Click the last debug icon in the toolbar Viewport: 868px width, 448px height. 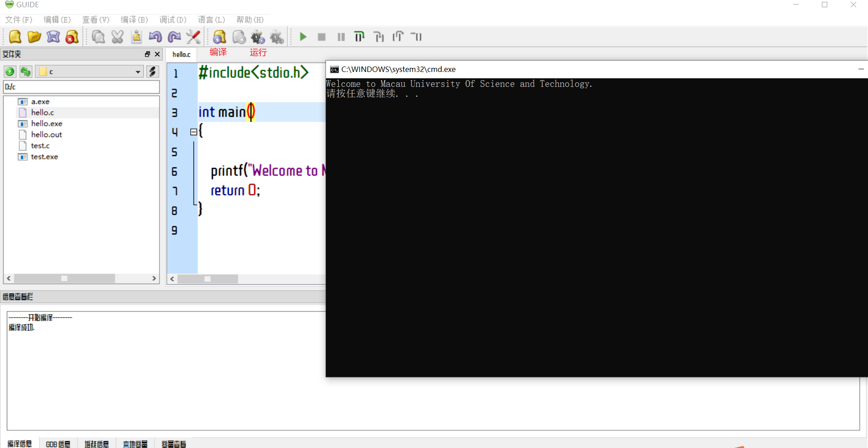click(x=416, y=37)
